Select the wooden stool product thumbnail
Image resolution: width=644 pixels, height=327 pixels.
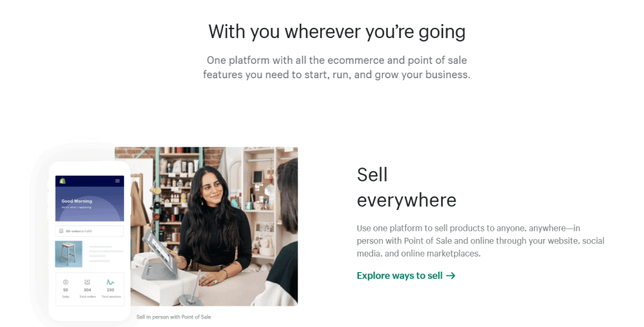coord(69,254)
